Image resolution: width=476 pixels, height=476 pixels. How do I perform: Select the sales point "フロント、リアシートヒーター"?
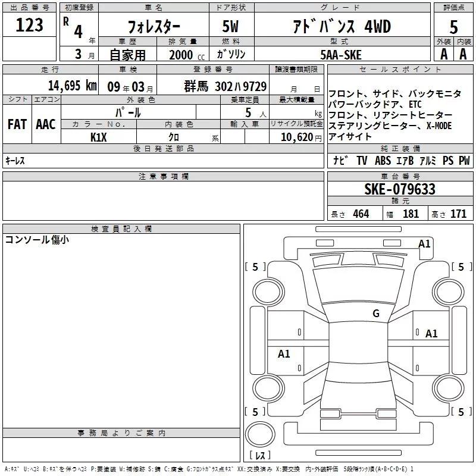pos(390,115)
